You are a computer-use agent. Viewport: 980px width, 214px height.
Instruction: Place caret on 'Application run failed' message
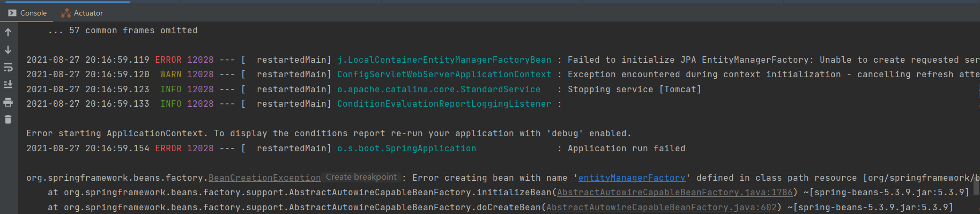pyautogui.click(x=626, y=148)
